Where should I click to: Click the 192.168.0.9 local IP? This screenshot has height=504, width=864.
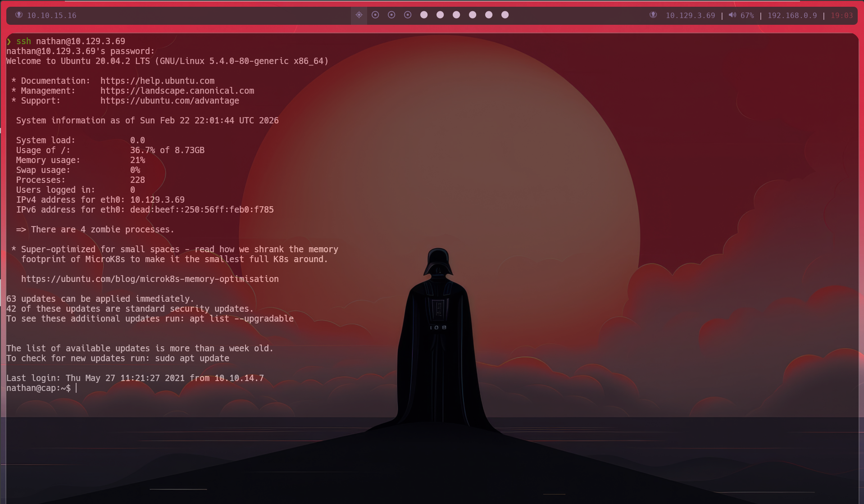tap(792, 15)
